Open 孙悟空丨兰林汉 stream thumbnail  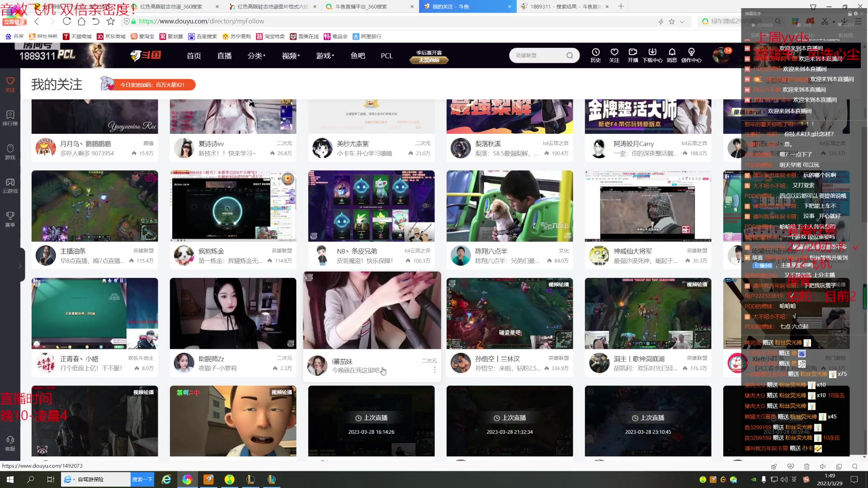[x=509, y=314]
